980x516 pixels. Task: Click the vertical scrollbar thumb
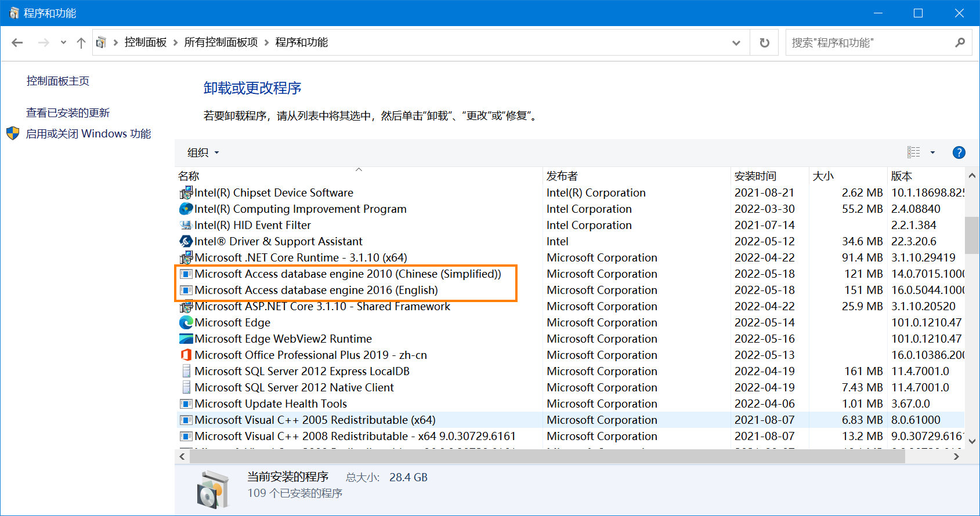(972, 235)
